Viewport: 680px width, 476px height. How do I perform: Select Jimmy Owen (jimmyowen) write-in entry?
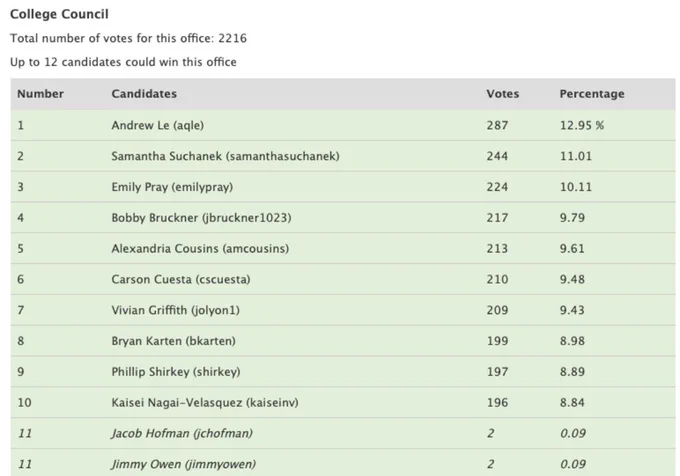click(183, 464)
